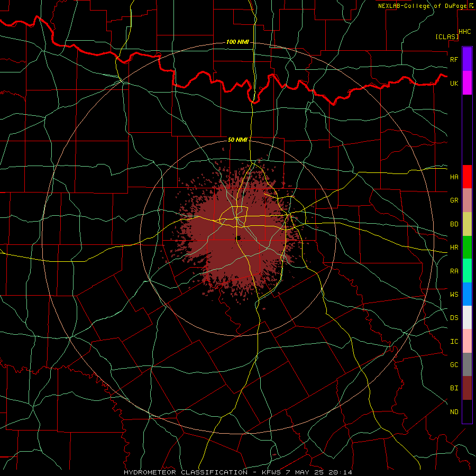476x476 pixels.
Task: Click the black radar site hole in the echo
Action: click(x=239, y=237)
